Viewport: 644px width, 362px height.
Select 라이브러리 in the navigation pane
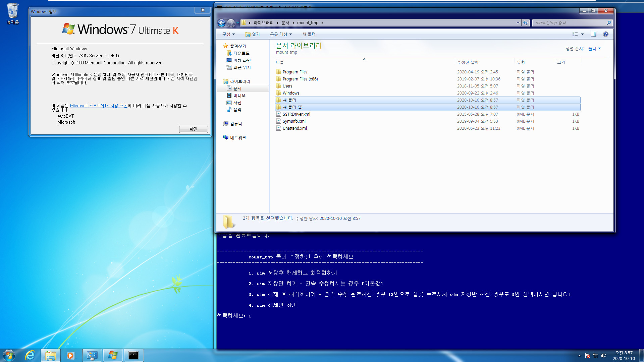240,81
